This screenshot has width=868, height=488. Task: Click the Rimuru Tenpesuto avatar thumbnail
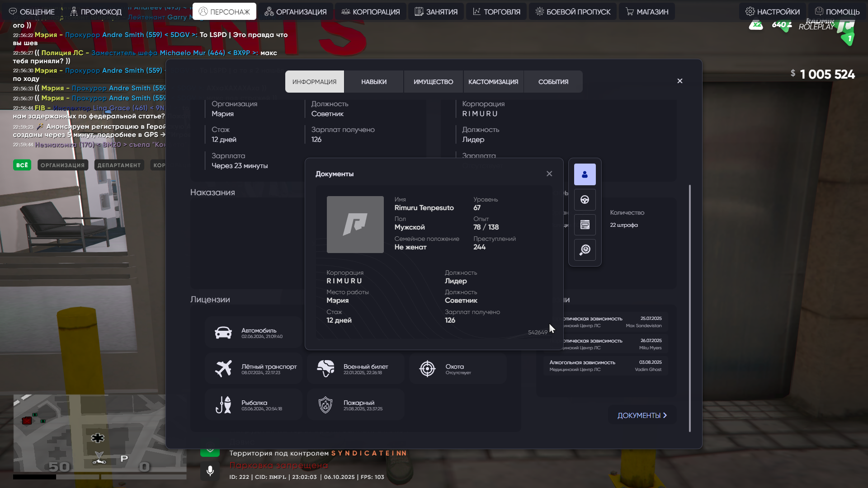click(x=355, y=225)
